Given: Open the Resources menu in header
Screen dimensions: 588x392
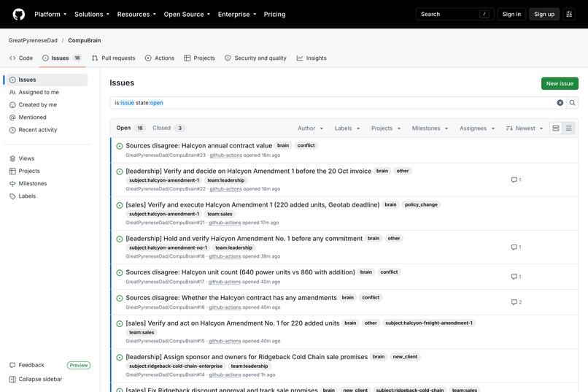Looking at the screenshot, I should pos(136,15).
